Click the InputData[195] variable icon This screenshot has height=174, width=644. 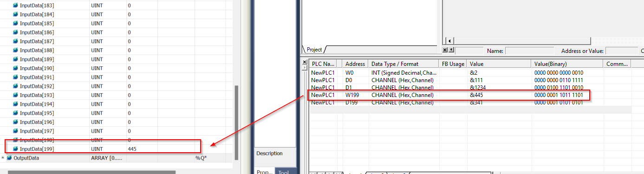tap(15, 113)
